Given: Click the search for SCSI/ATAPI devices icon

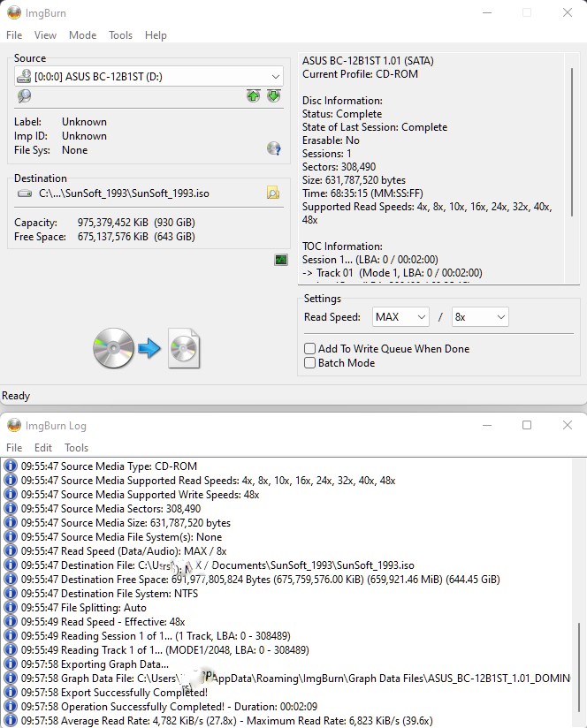Looking at the screenshot, I should coord(24,96).
